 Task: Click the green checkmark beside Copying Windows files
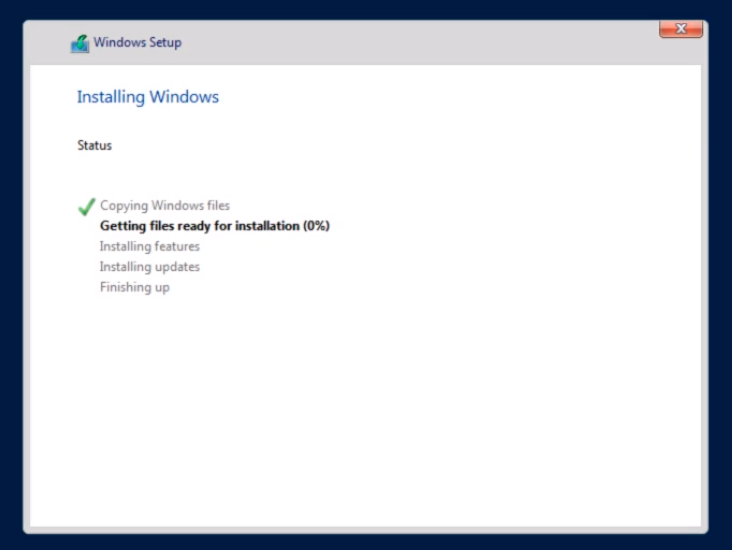pyautogui.click(x=86, y=206)
